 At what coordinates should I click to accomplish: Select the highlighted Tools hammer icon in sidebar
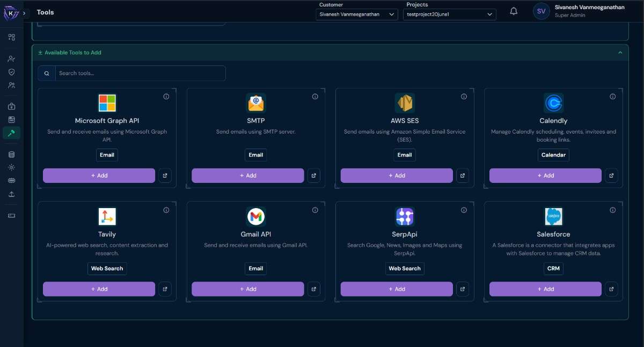click(12, 133)
